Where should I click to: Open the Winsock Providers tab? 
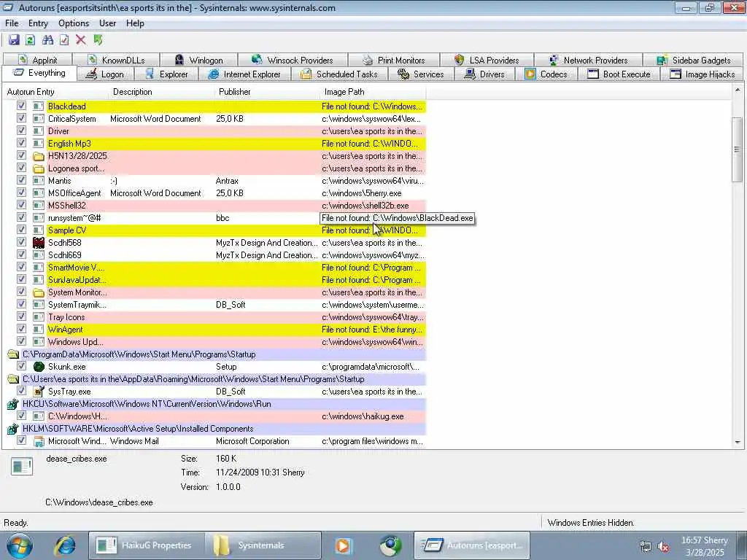[x=293, y=61]
